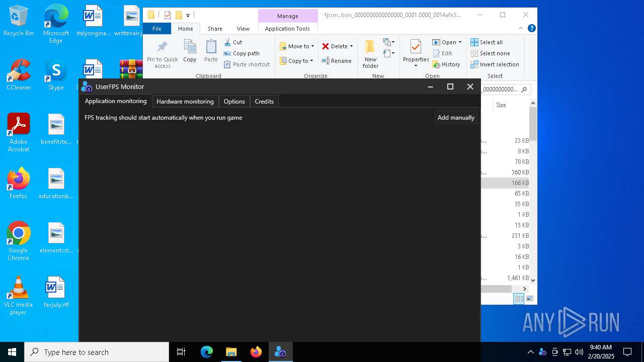This screenshot has height=362, width=644.
Task: Open the Adobe Acrobat desktop shortcut
Action: [19, 133]
